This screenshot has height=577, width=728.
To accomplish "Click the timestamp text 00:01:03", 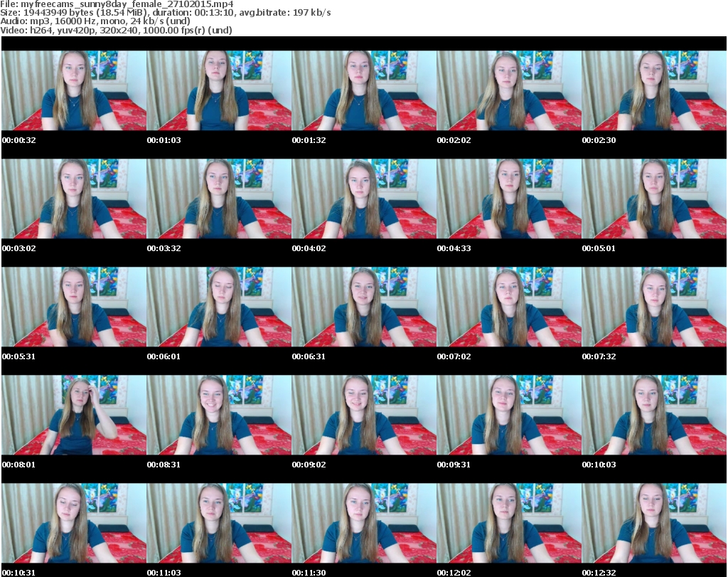I will pos(164,140).
